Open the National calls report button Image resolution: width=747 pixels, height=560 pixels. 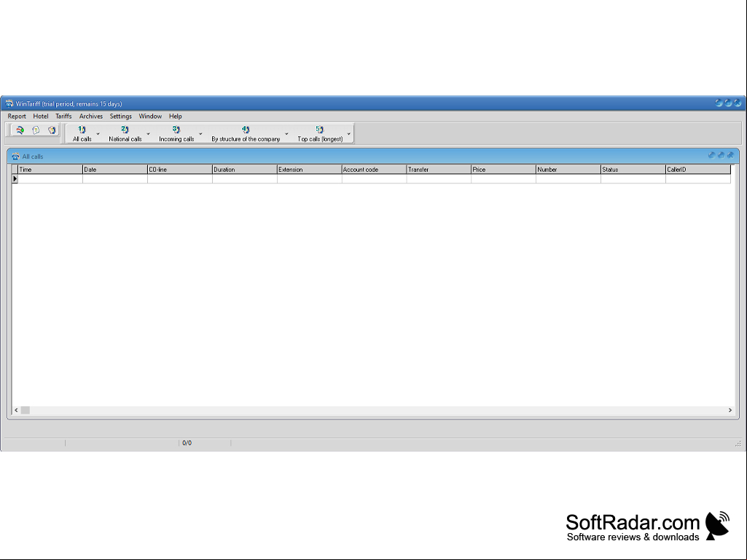[125, 133]
